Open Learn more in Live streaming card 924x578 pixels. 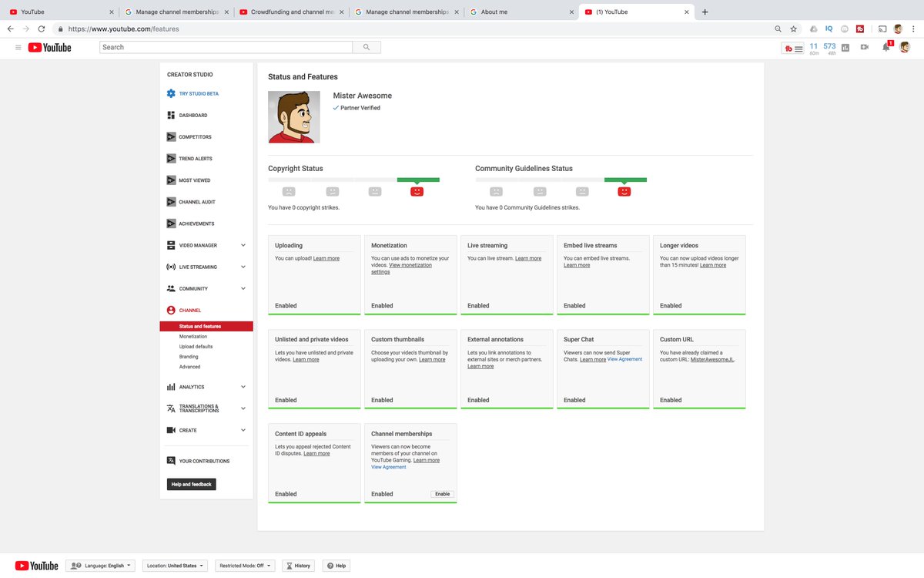[x=528, y=258]
